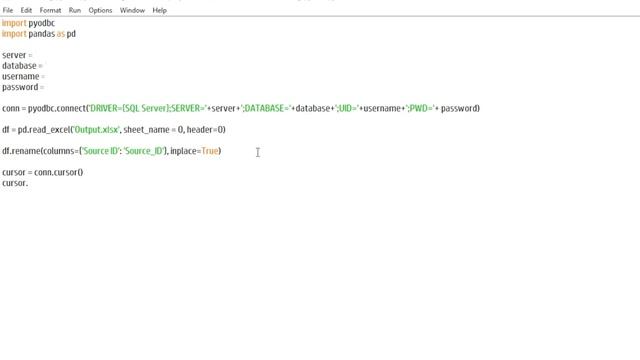Place cursor at end of 'cursor.' line

(x=28, y=183)
